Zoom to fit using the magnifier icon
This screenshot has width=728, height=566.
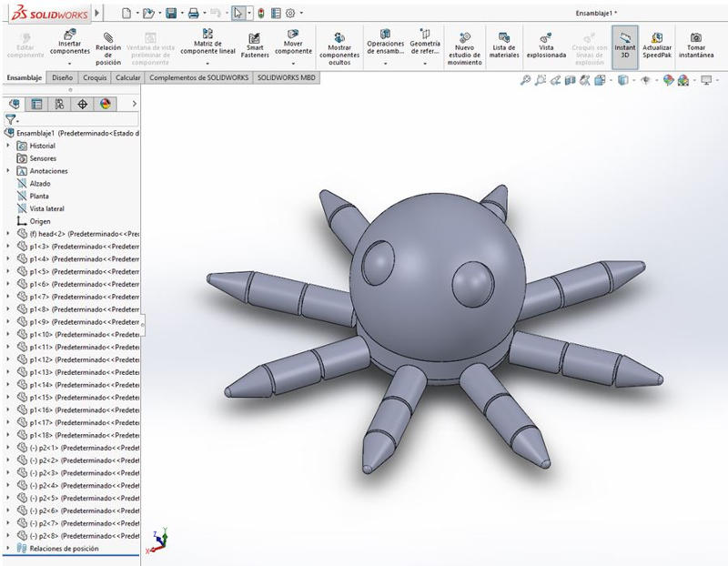click(525, 80)
